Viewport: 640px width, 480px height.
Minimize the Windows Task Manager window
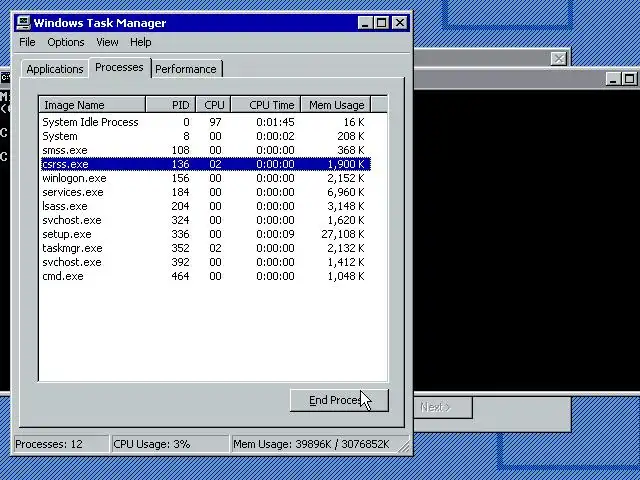365,22
